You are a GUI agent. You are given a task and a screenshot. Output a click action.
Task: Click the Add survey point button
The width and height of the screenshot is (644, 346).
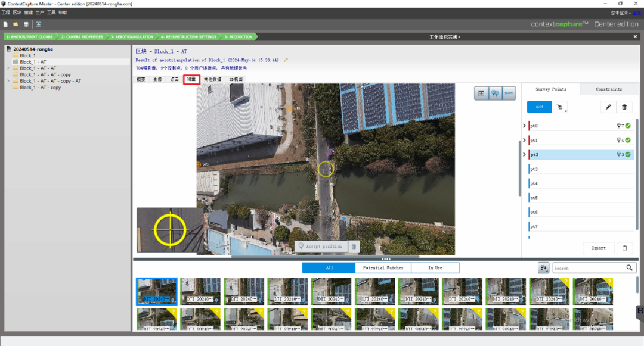539,107
